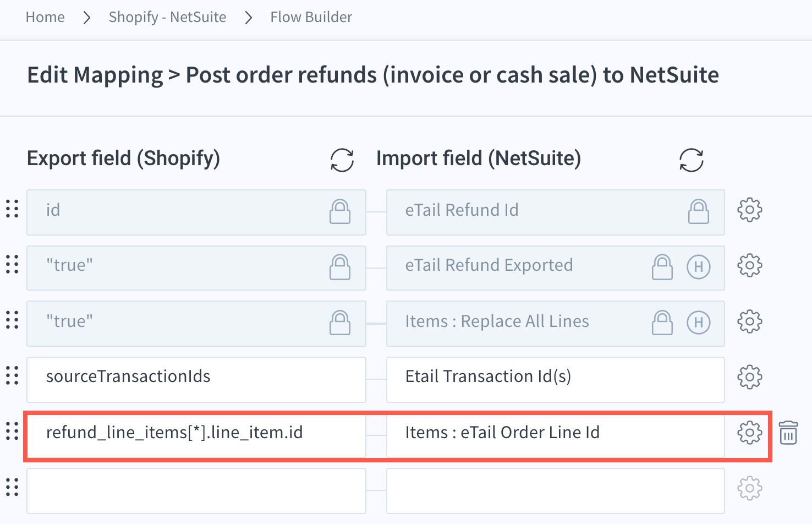Click the sourceTransactionIds export field

[x=196, y=379]
